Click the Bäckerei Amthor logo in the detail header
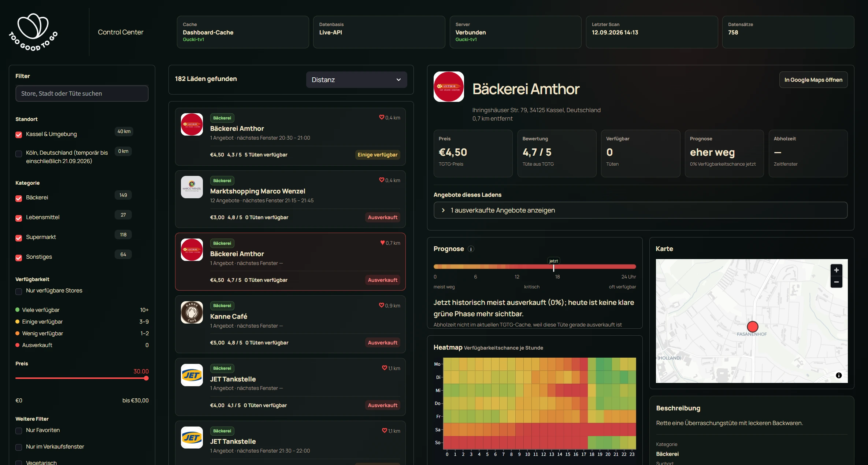This screenshot has width=868, height=465. pyautogui.click(x=449, y=86)
